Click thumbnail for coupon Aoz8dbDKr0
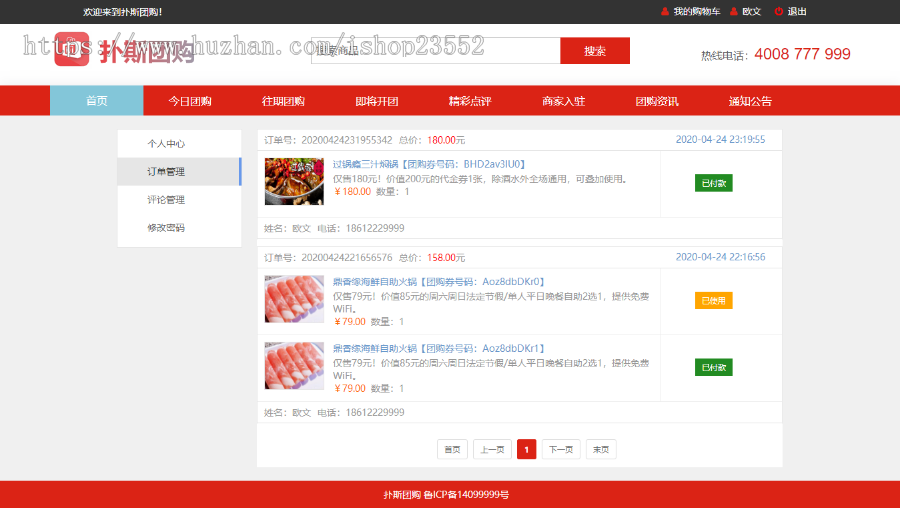The height and width of the screenshot is (508, 900). click(x=294, y=298)
